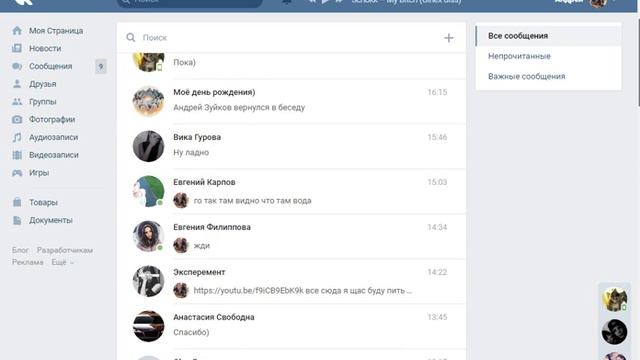Viewport: 640px width, 360px height.
Task: Open Эксперемент conversation
Action: 291,281
